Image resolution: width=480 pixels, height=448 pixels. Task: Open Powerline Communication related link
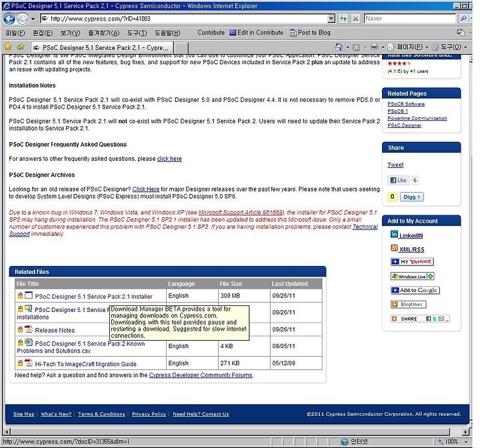[417, 118]
